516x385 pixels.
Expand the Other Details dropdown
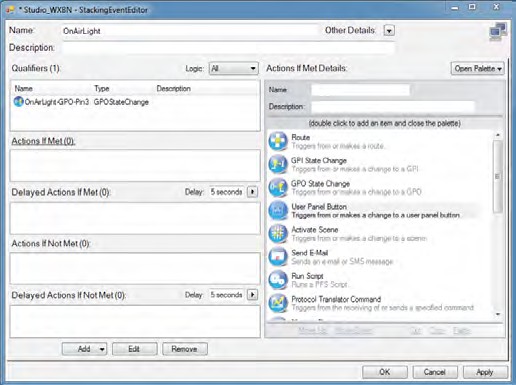pyautogui.click(x=389, y=31)
